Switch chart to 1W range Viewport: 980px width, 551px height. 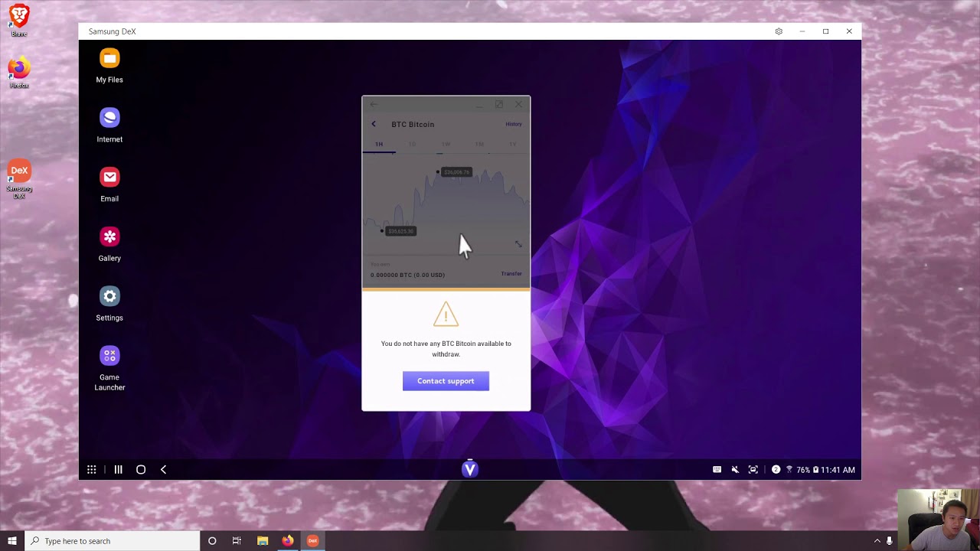point(446,144)
